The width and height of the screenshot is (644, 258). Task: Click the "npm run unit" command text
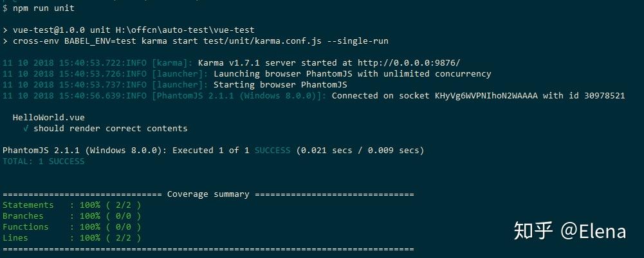tap(44, 8)
